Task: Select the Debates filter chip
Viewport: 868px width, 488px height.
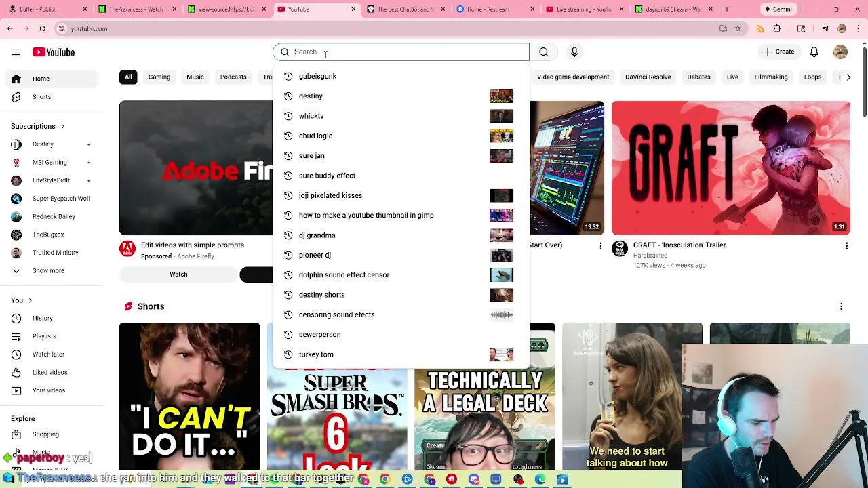Action: pyautogui.click(x=698, y=77)
